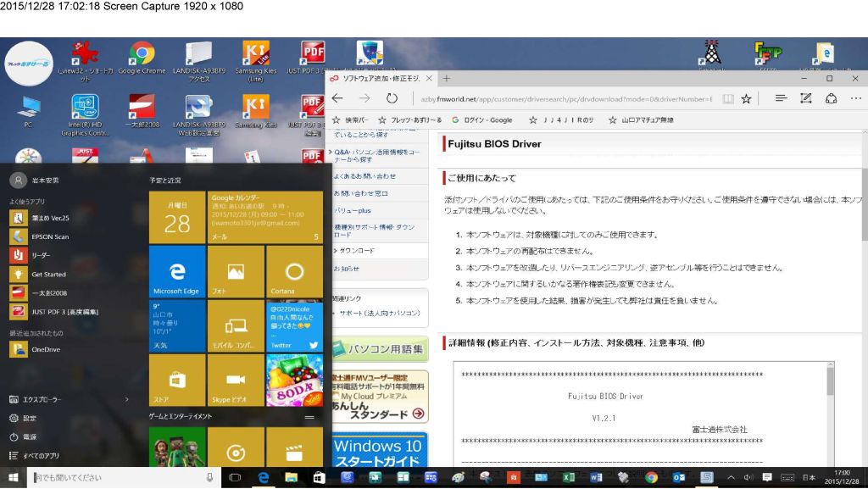Open the サポート(法人向けパソコン) link
Image resolution: width=868 pixels, height=489 pixels.
(380, 313)
